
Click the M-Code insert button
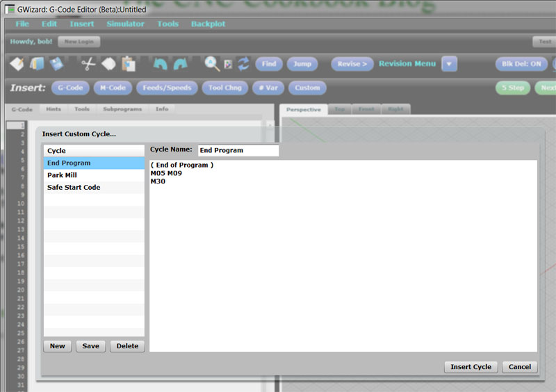(x=113, y=88)
